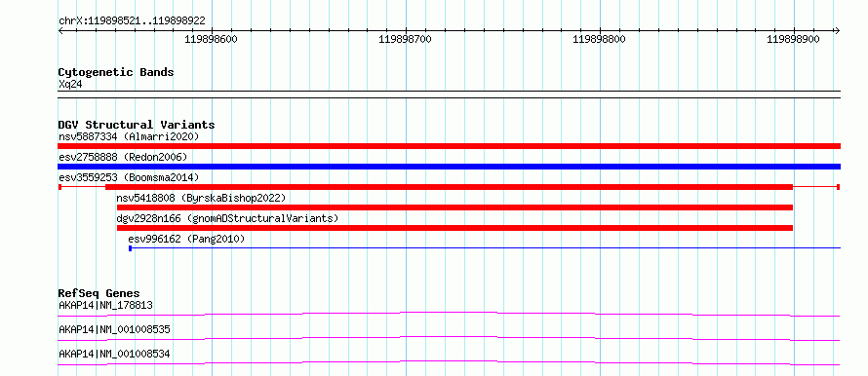Click the AKAP14|NM_001008535 transcript label
Viewport: 868px width, 376px height.
[114, 330]
